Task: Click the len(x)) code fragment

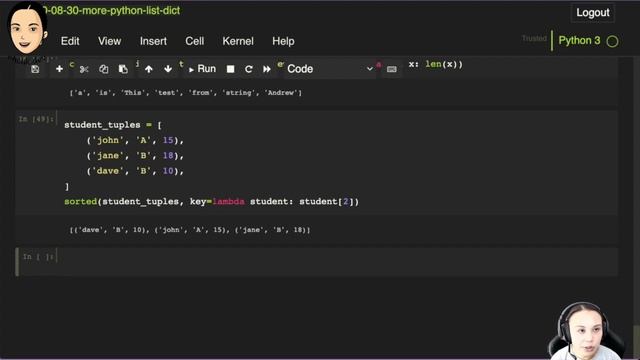Action: [444, 64]
